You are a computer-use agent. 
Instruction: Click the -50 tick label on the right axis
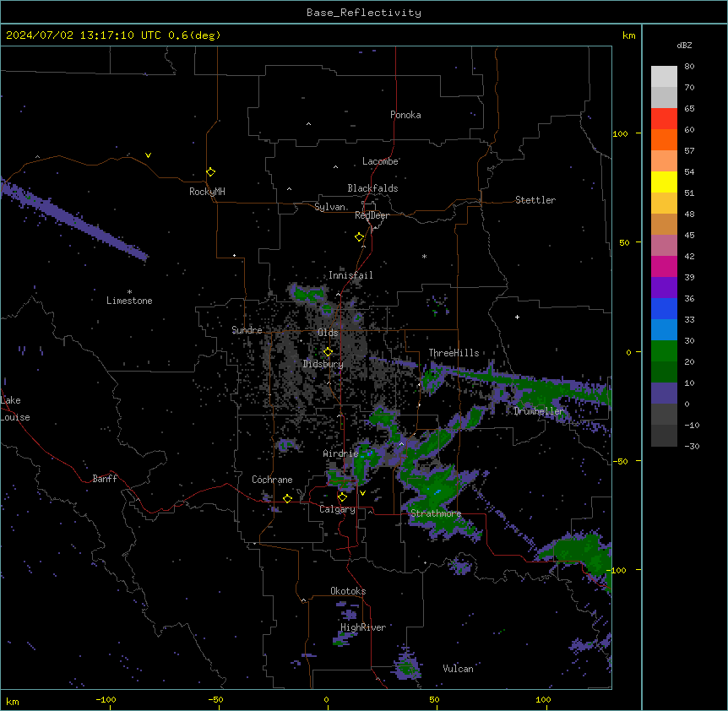[x=620, y=461]
